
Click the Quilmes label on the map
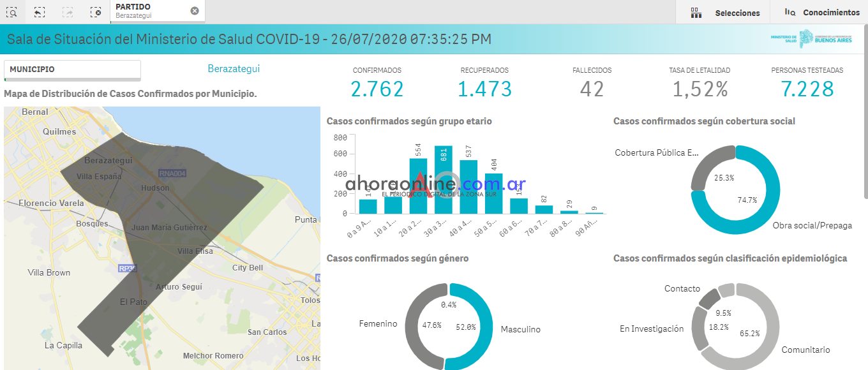[59, 131]
